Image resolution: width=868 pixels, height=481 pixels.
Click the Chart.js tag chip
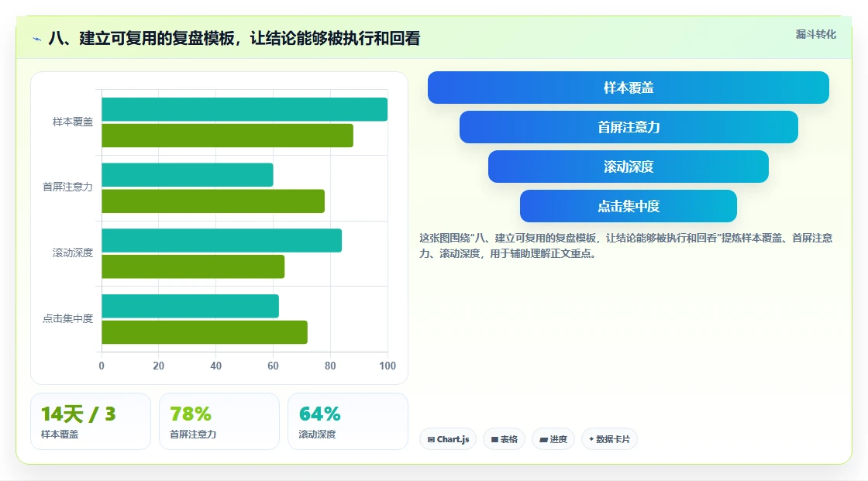coord(448,439)
